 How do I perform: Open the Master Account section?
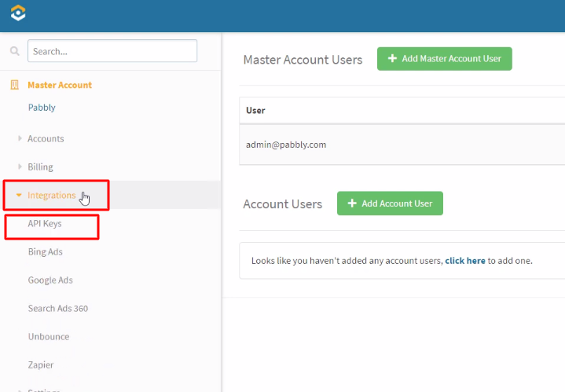(60, 85)
